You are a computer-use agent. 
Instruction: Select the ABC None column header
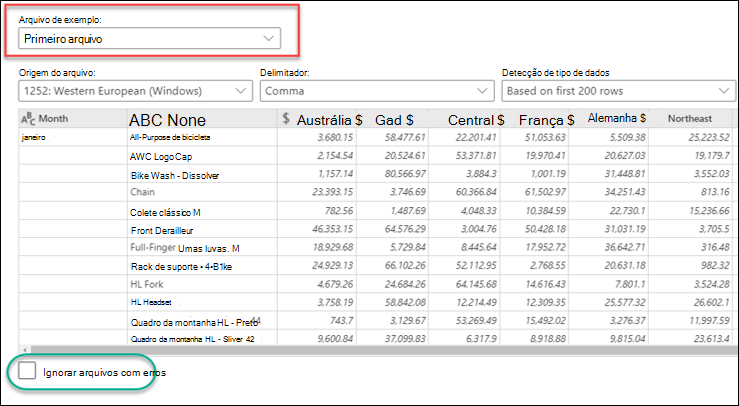click(202, 120)
